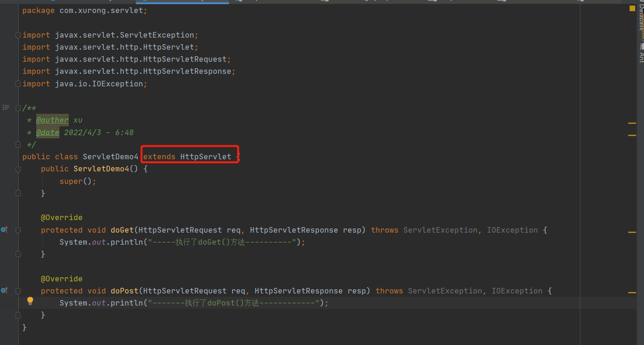
Task: Click the doGet println string literal
Action: (222, 242)
